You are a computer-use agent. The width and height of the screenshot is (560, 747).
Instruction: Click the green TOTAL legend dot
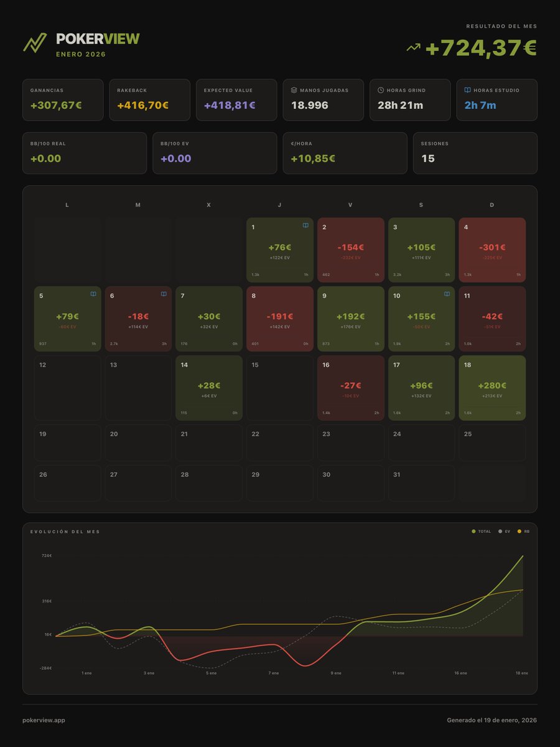[x=474, y=532]
